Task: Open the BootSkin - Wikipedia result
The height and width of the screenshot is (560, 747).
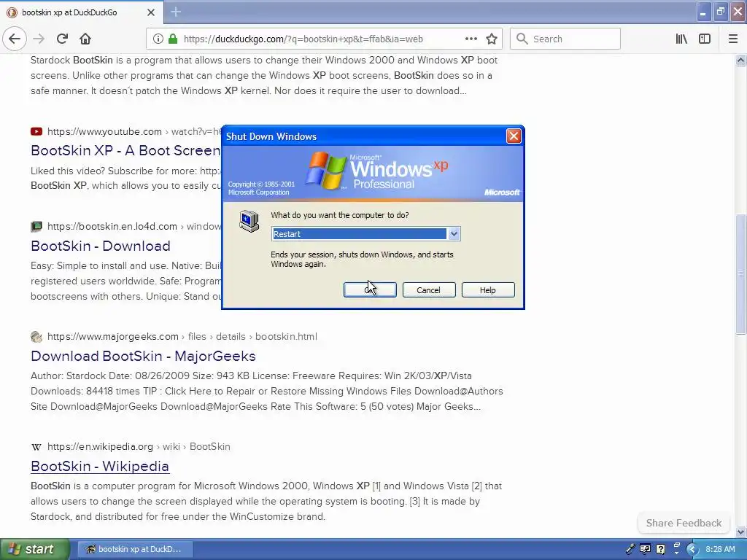Action: pyautogui.click(x=100, y=466)
